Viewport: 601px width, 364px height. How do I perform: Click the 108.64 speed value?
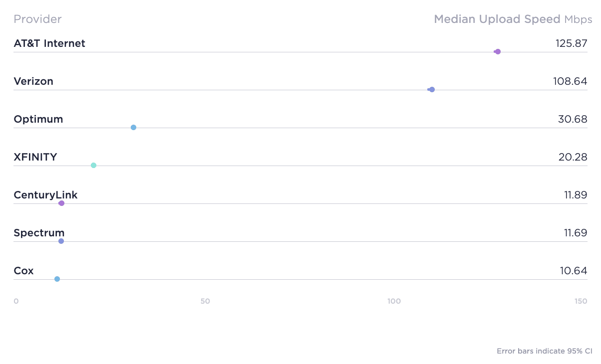(570, 81)
